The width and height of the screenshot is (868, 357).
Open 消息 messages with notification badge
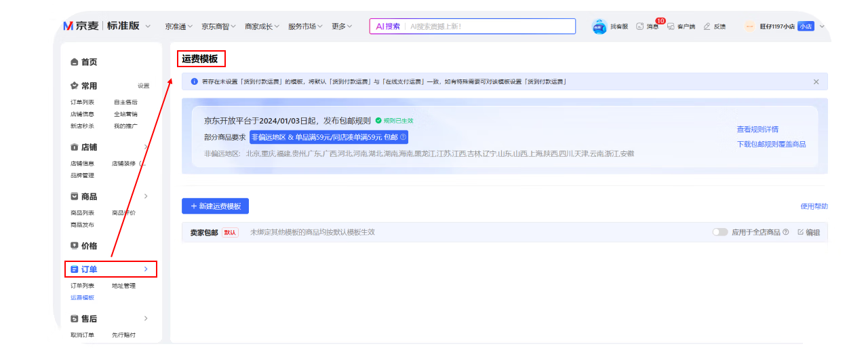tap(639, 26)
